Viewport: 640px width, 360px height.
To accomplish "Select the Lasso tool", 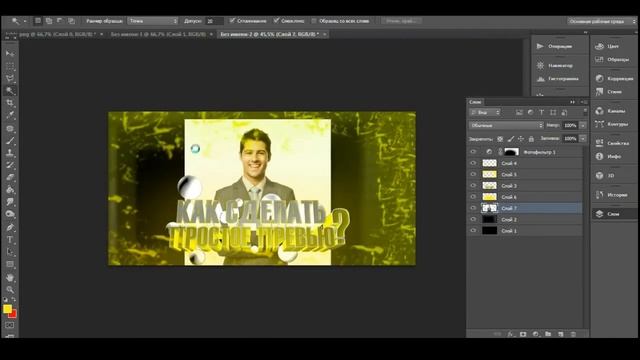I will pos(10,78).
